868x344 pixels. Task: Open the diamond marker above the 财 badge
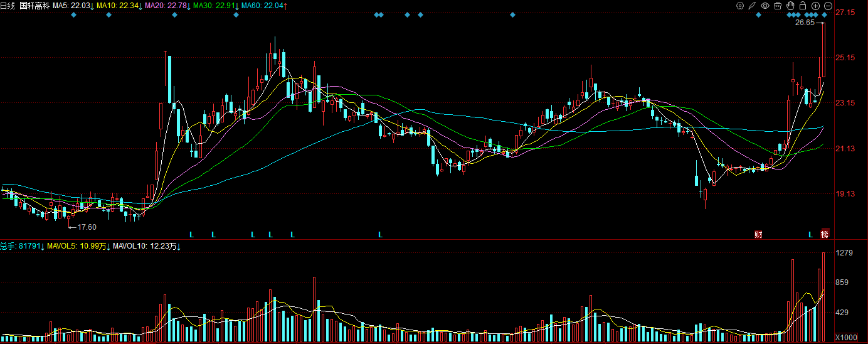click(758, 14)
